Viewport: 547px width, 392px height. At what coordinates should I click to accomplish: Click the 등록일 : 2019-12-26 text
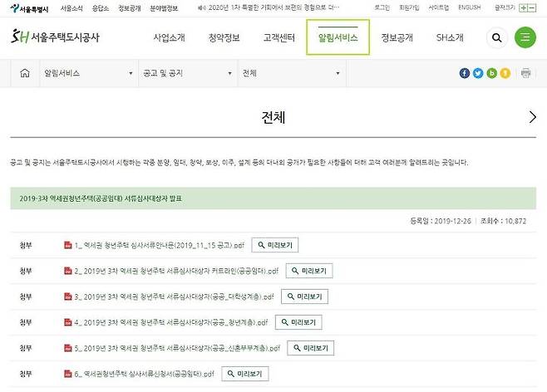441,221
